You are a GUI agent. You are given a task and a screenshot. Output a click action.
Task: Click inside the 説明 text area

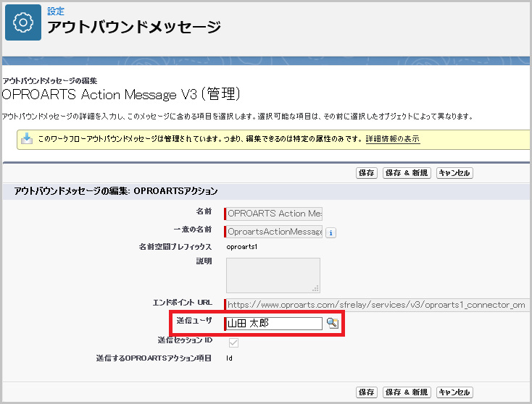pyautogui.click(x=273, y=274)
